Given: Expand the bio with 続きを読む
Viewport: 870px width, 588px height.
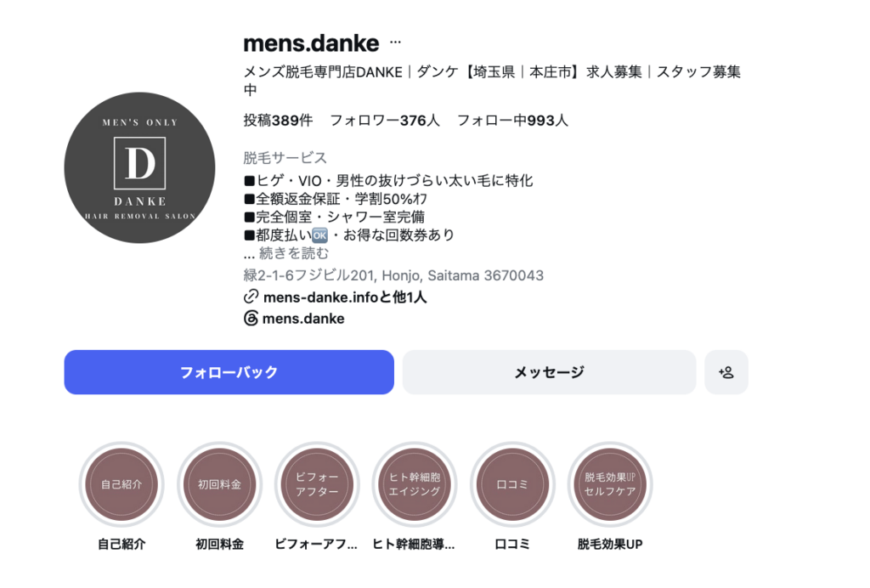Looking at the screenshot, I should point(293,253).
